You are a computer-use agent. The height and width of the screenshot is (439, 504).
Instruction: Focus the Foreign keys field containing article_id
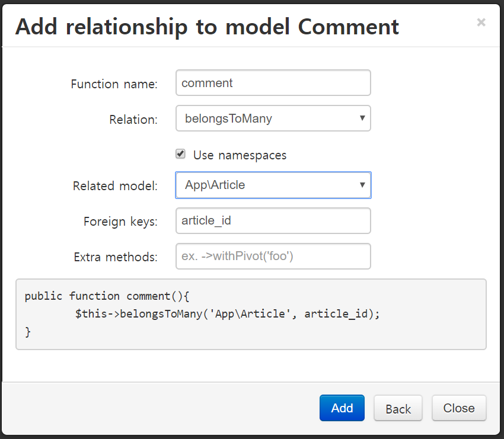click(273, 221)
